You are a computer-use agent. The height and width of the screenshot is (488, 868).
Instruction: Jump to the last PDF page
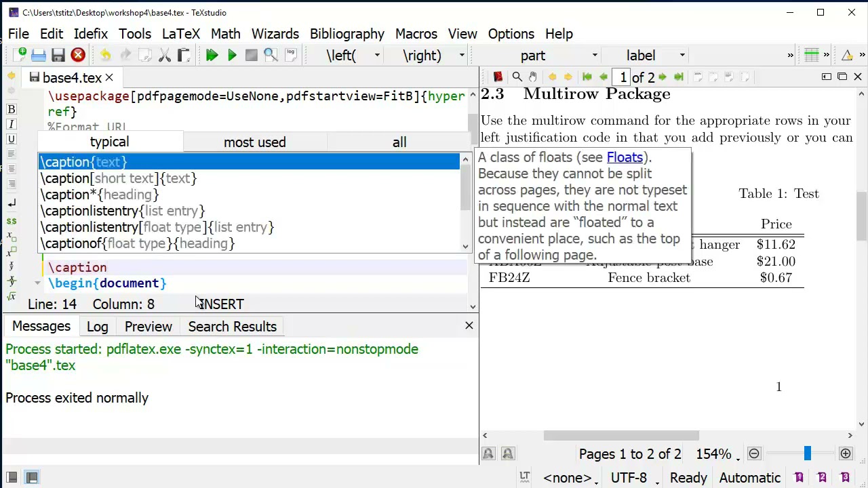678,77
